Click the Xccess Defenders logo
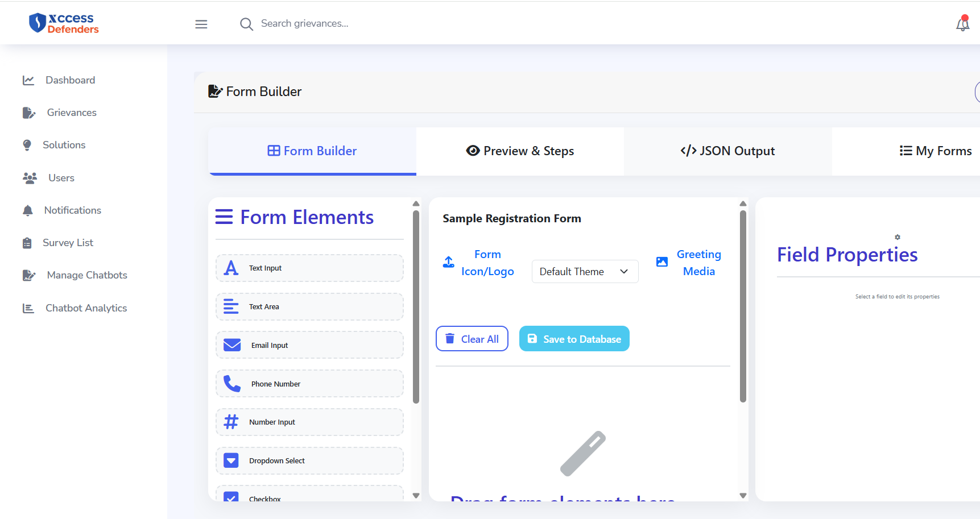Screen dimensions: 980x519 tap(64, 23)
